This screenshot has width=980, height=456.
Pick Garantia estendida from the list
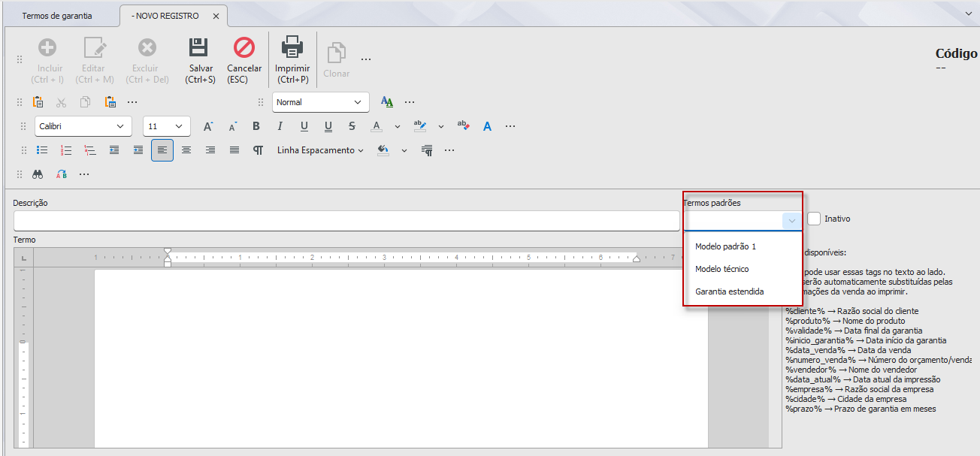coord(730,291)
